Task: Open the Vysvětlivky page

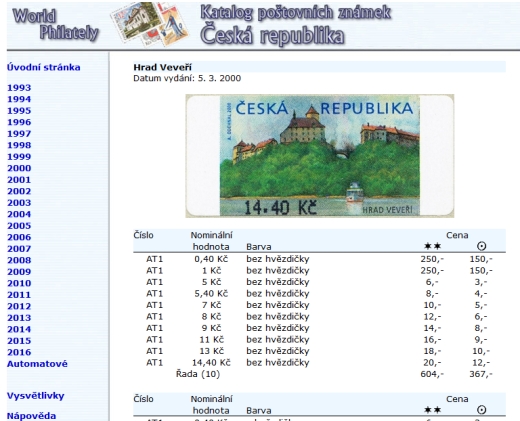Action: tap(36, 396)
